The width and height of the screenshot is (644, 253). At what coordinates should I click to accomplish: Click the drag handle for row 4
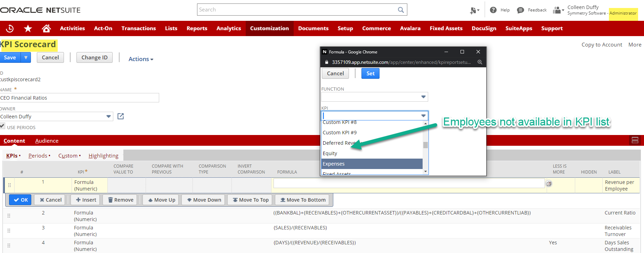[9, 246]
